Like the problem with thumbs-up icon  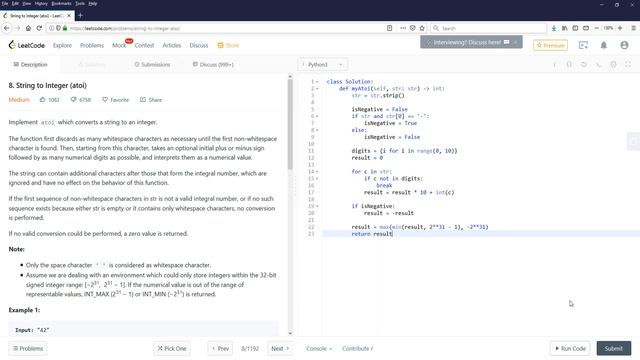(42, 100)
